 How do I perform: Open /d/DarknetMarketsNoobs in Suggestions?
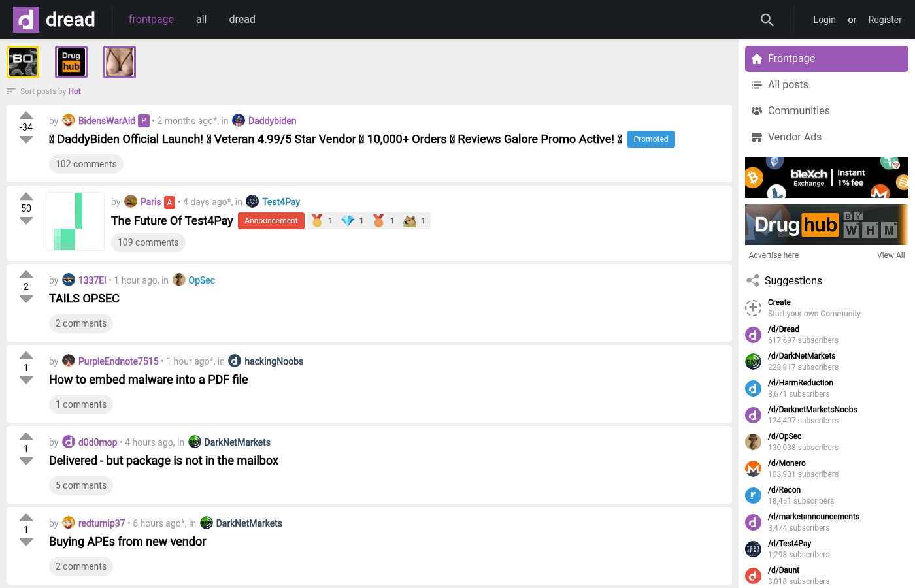[812, 410]
